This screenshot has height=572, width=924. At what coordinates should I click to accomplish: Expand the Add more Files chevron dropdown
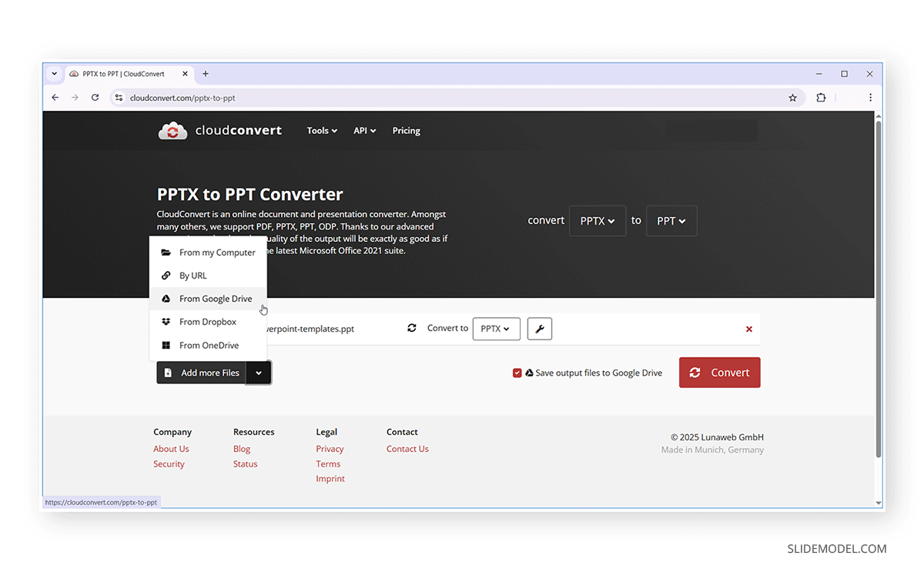click(x=259, y=373)
